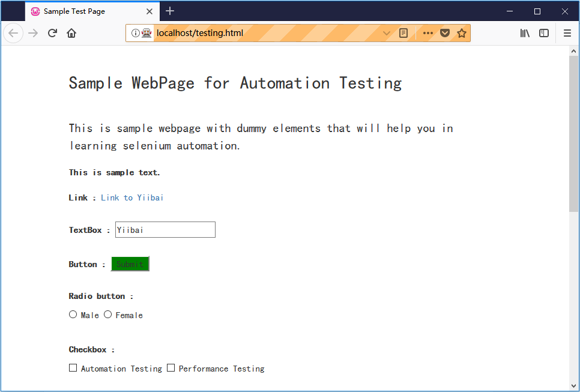
Task: Bookmark this page with star icon
Action: pos(461,33)
